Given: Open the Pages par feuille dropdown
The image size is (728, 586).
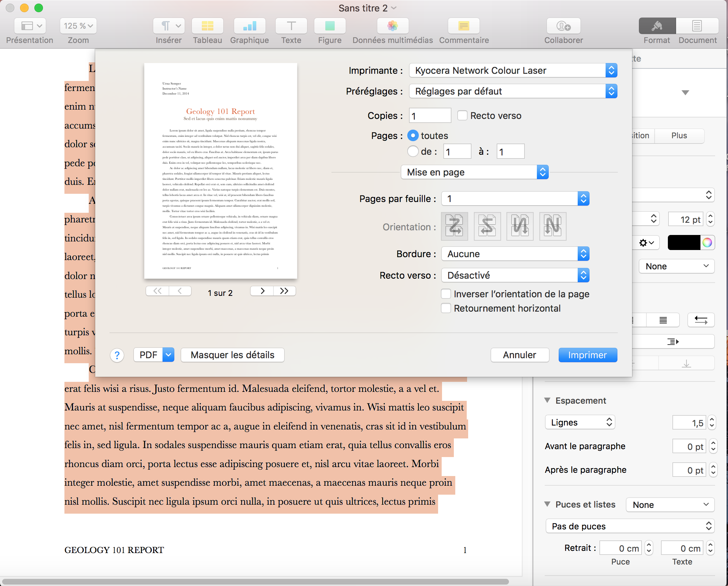Looking at the screenshot, I should point(515,198).
